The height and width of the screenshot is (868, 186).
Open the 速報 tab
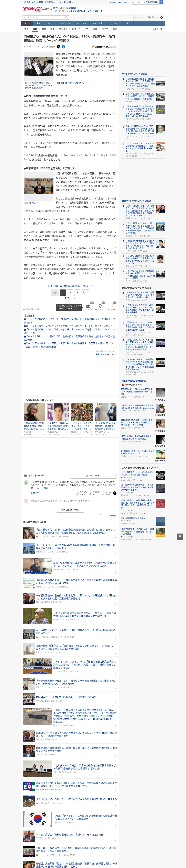click(x=38, y=24)
